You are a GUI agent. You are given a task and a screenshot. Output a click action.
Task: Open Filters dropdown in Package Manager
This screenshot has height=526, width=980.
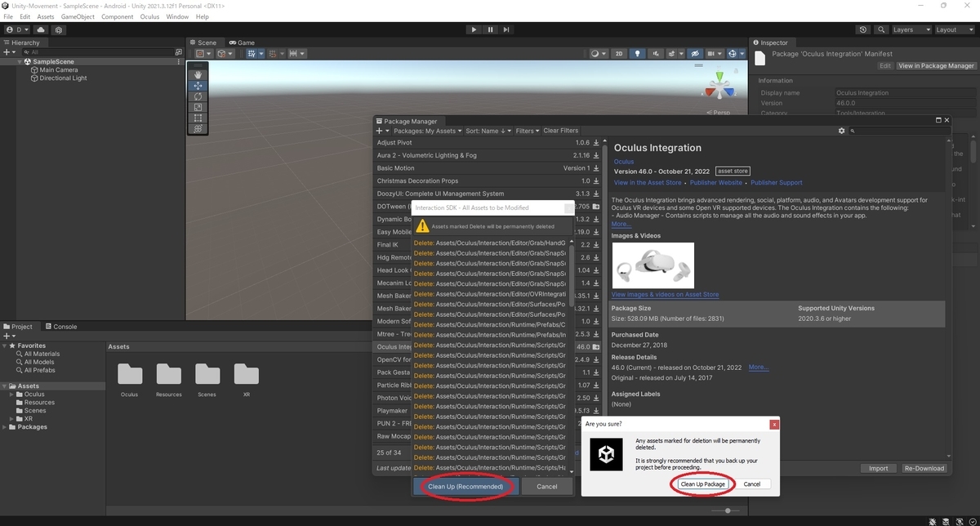pyautogui.click(x=528, y=131)
